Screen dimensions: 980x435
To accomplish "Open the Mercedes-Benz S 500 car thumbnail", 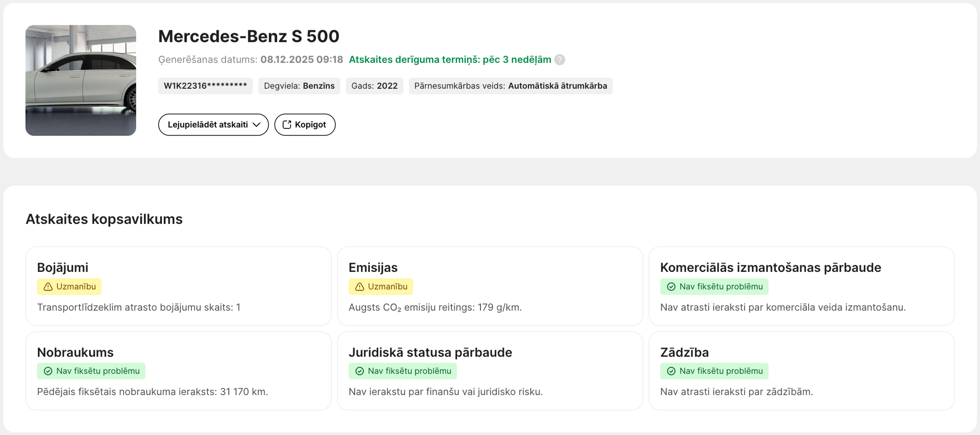I will (x=81, y=80).
